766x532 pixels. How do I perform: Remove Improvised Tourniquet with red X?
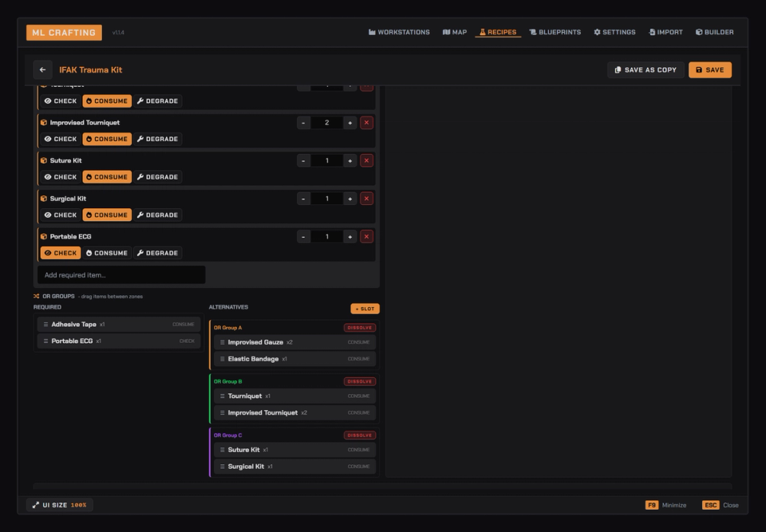coord(366,123)
